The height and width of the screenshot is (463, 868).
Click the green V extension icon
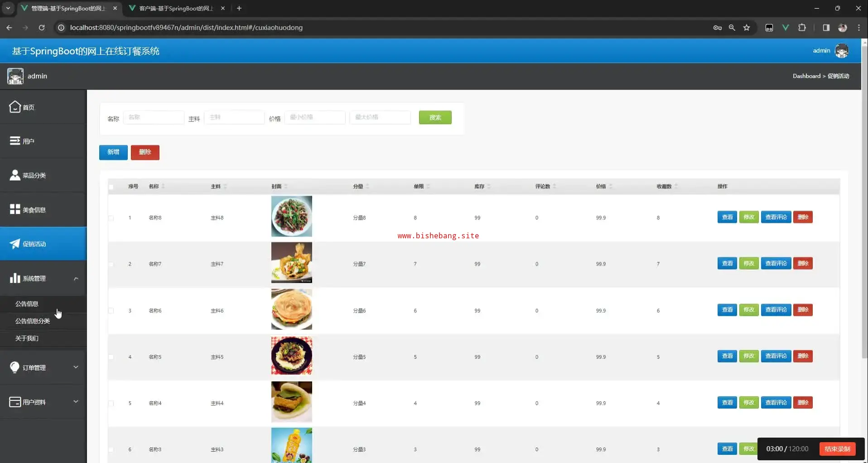click(786, 28)
